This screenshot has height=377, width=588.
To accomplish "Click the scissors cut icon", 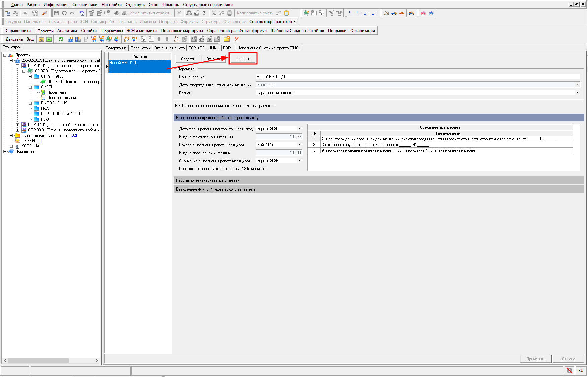I will (x=214, y=13).
